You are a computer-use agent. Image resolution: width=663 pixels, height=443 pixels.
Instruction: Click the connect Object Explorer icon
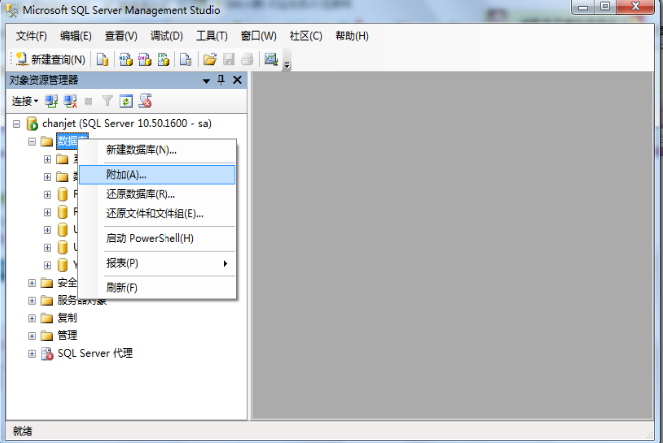(51, 101)
